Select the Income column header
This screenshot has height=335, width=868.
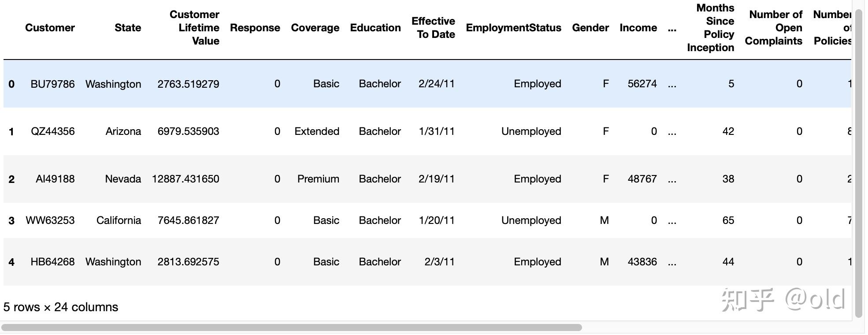[x=638, y=28]
